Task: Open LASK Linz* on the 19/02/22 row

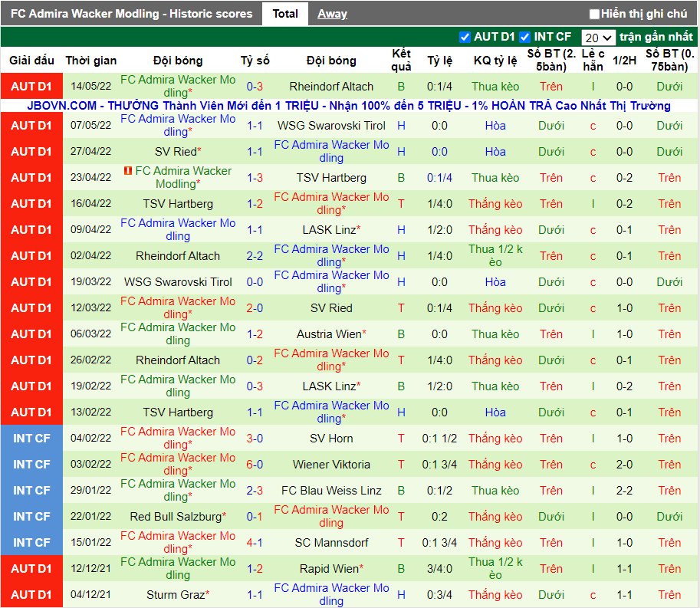Action: [x=331, y=386]
